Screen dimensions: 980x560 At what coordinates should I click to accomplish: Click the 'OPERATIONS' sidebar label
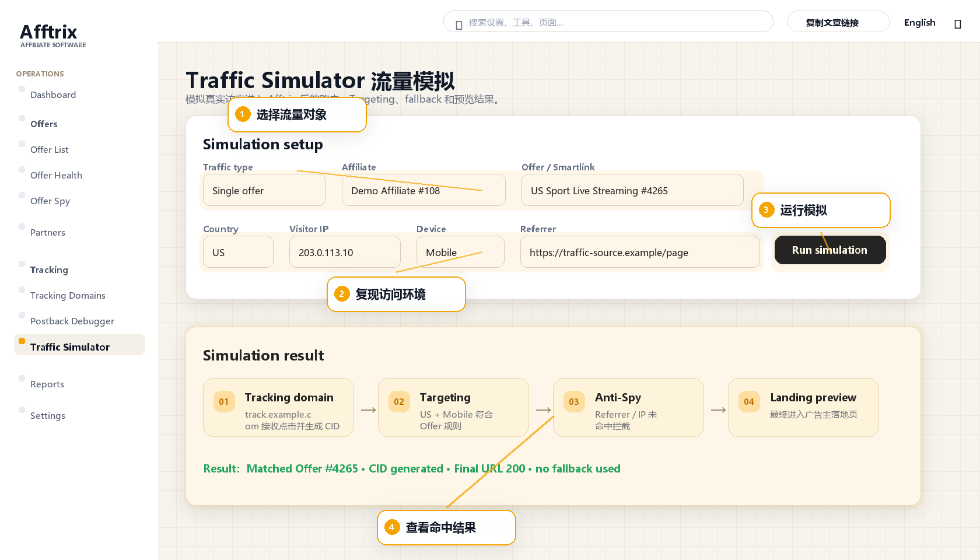click(x=40, y=73)
